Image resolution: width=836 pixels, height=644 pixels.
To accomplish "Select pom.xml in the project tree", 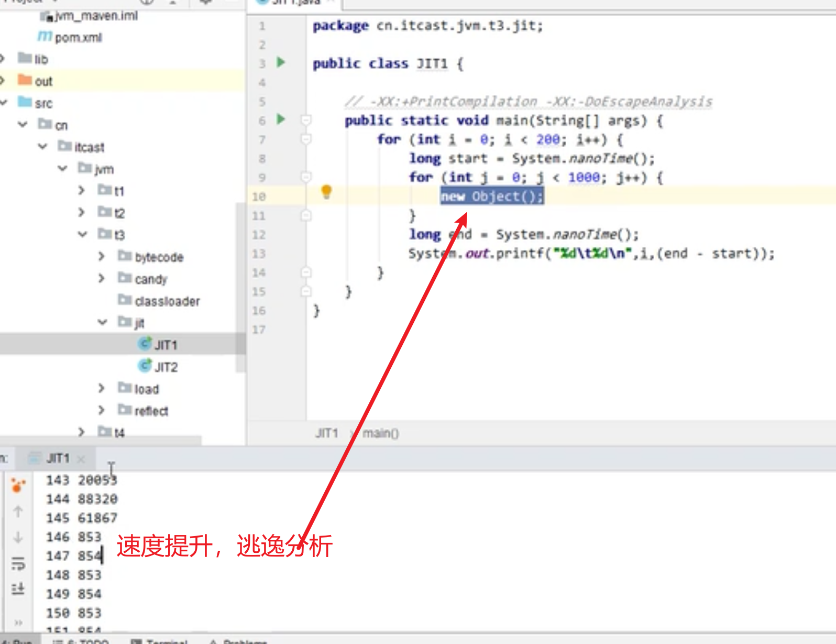I will (x=79, y=38).
